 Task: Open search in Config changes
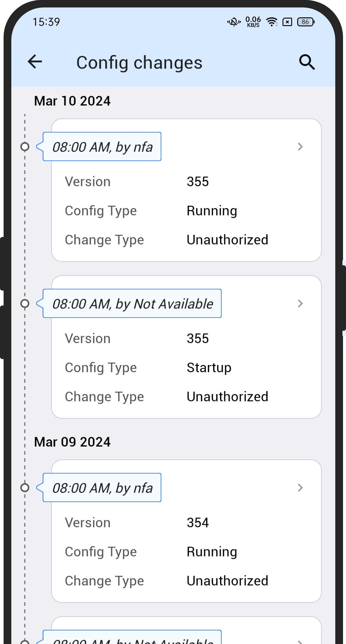[x=307, y=62]
